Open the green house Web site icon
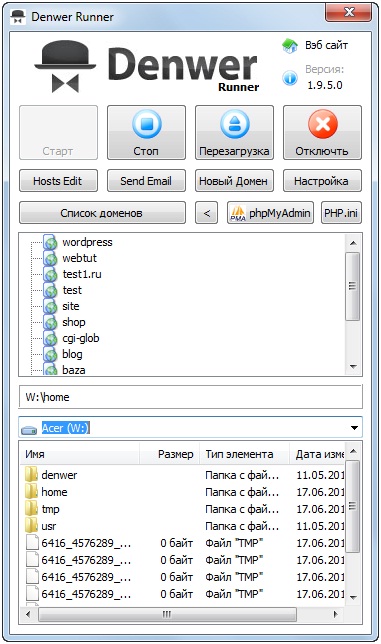This screenshot has height=644, width=381. 290,45
